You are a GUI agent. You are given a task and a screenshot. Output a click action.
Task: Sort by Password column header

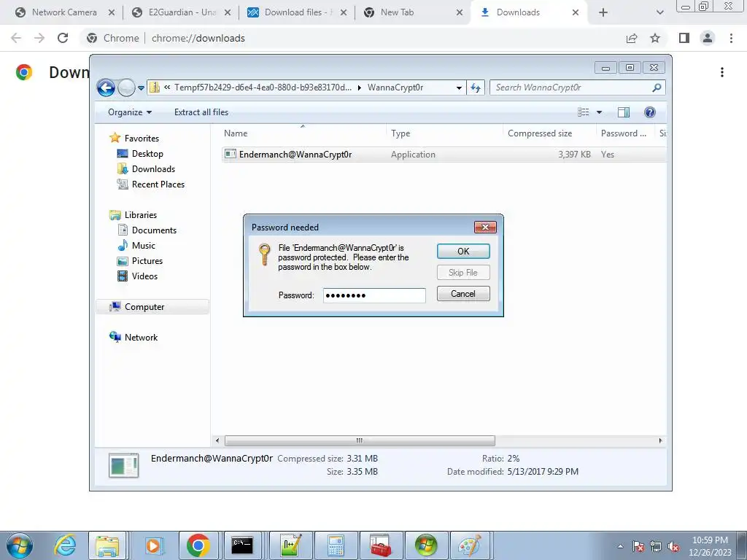click(x=625, y=133)
